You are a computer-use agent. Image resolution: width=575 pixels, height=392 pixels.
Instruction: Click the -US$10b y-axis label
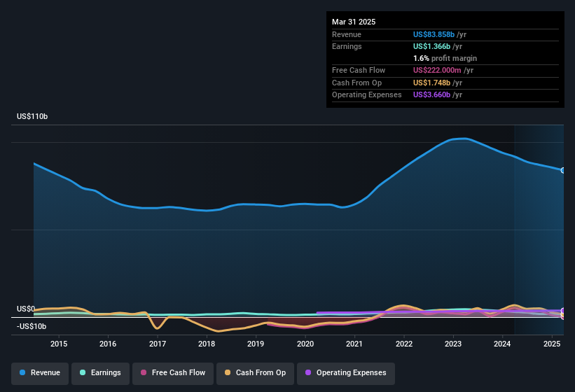click(32, 326)
